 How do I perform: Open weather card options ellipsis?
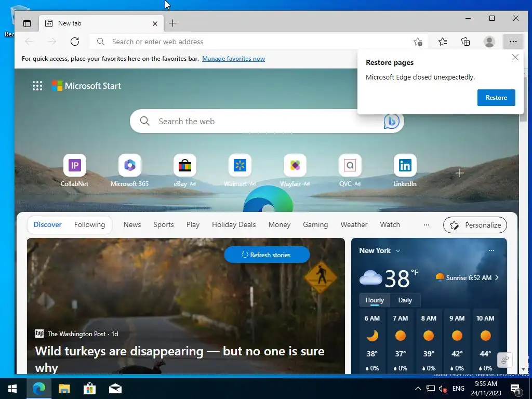[491, 250]
